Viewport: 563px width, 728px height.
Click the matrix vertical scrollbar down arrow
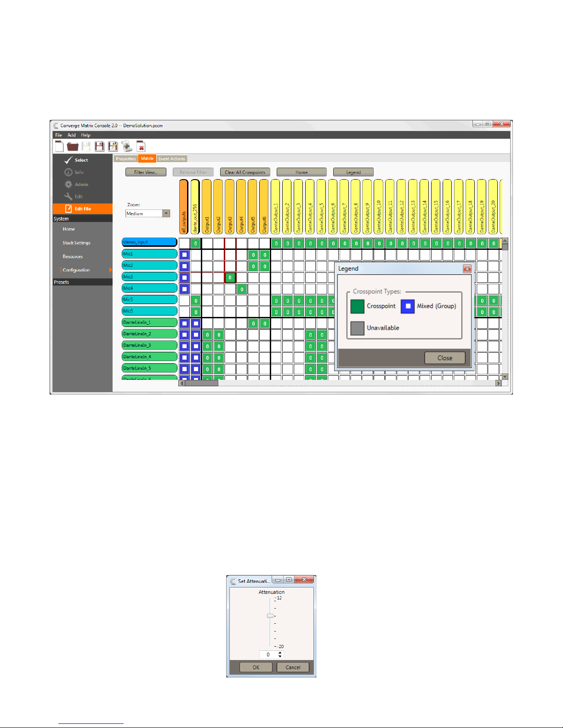505,377
